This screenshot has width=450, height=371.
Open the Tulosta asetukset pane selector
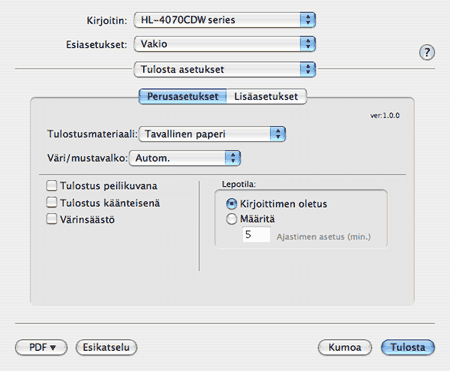pyautogui.click(x=225, y=69)
